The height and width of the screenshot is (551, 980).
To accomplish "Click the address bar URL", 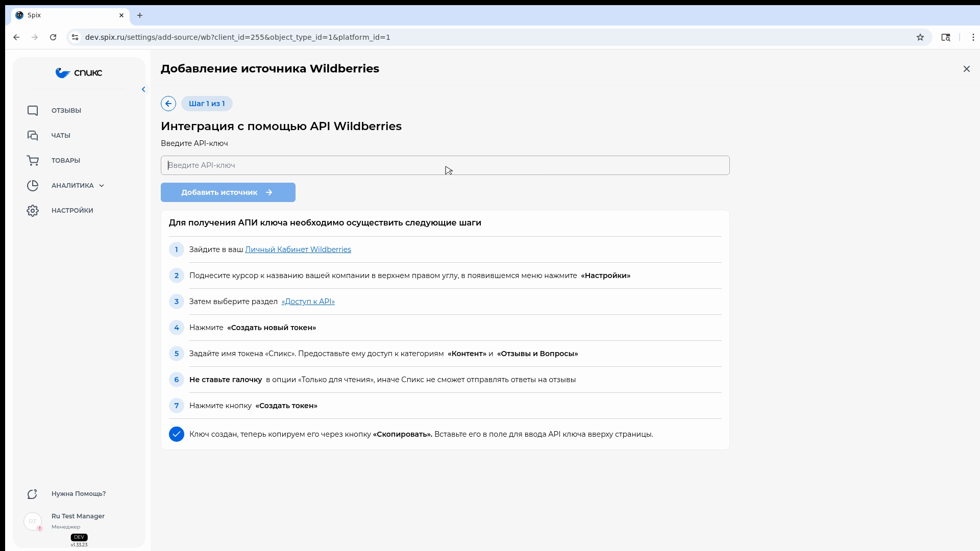I will (237, 37).
